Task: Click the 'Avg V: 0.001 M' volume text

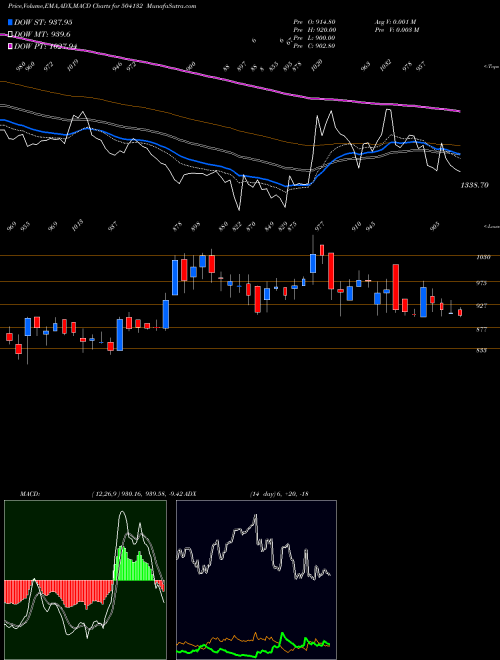Action: 395,22
